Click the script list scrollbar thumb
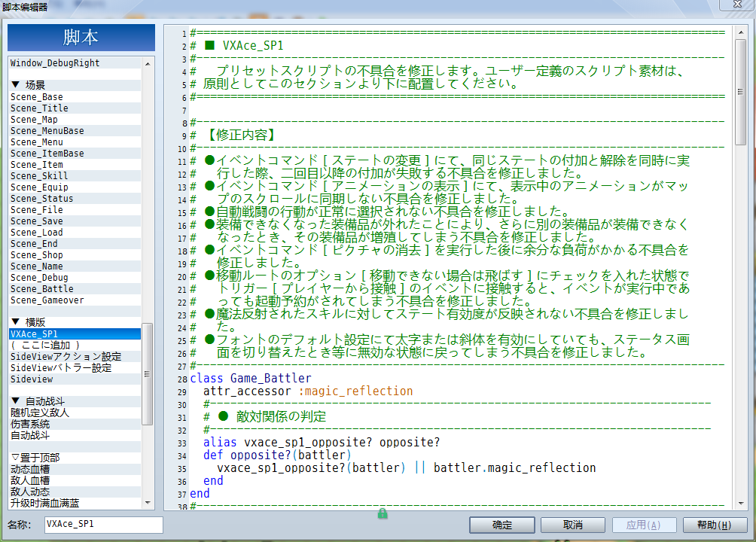The width and height of the screenshot is (756, 542). pos(148,373)
